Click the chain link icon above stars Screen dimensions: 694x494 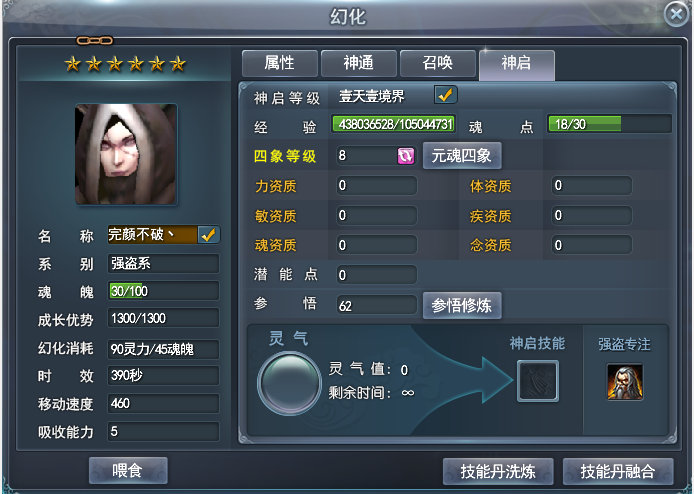click(x=95, y=41)
